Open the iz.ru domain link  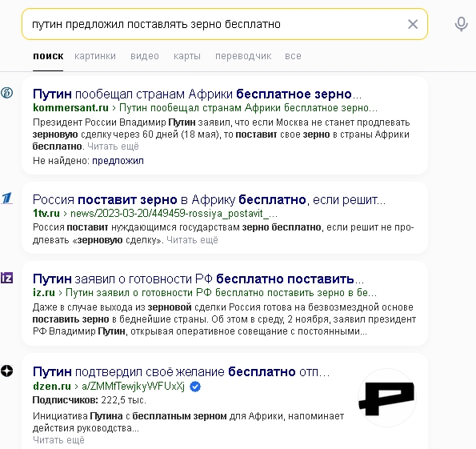pyautogui.click(x=44, y=293)
